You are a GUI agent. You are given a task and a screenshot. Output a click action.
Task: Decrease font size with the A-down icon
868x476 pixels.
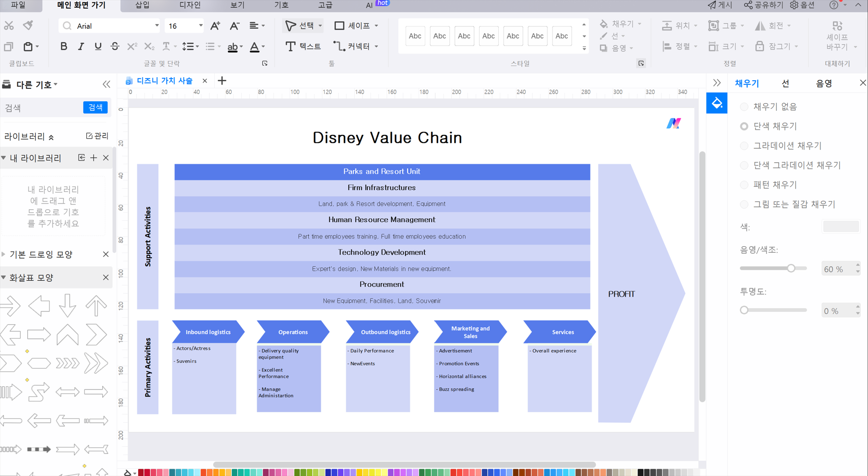(235, 26)
